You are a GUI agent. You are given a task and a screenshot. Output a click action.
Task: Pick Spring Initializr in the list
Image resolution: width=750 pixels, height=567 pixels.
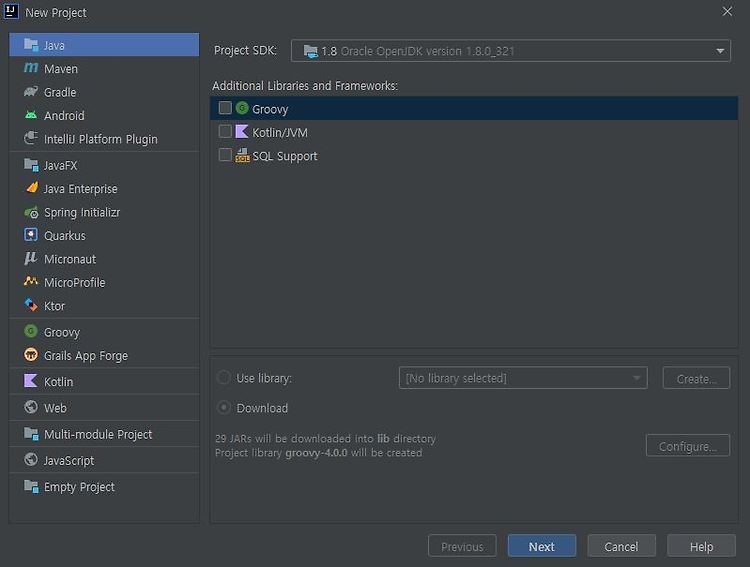(104, 212)
